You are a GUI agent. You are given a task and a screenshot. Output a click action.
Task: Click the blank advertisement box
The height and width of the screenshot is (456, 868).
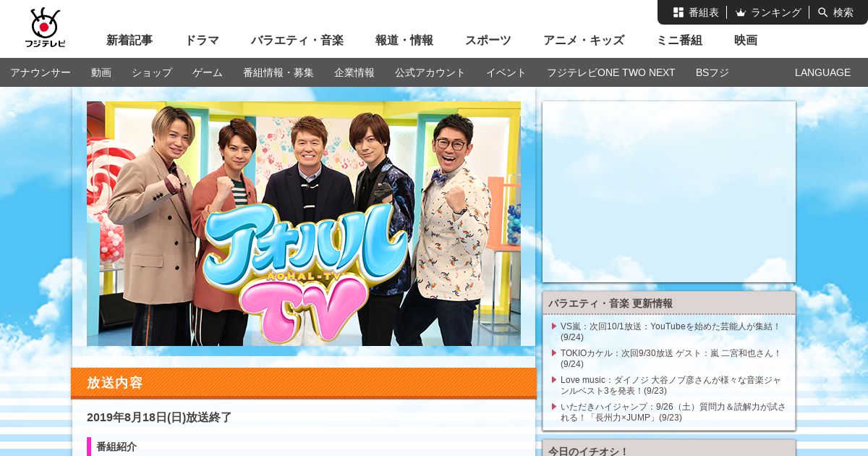pyautogui.click(x=669, y=192)
